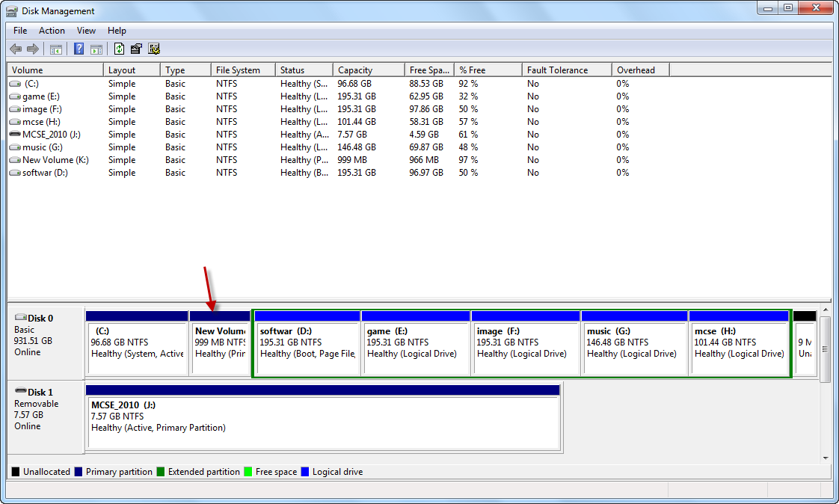Screen dimensions: 839x504
Task: Select the music (G:) logical drive block
Action: pyautogui.click(x=634, y=348)
